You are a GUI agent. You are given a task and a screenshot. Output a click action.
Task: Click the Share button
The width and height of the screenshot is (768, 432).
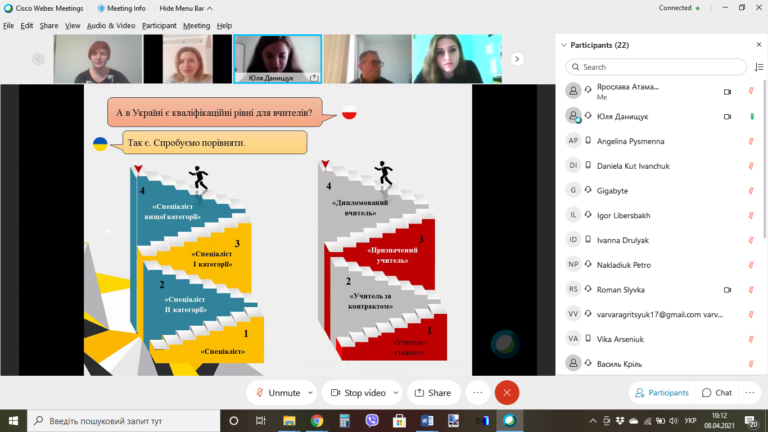click(x=433, y=392)
